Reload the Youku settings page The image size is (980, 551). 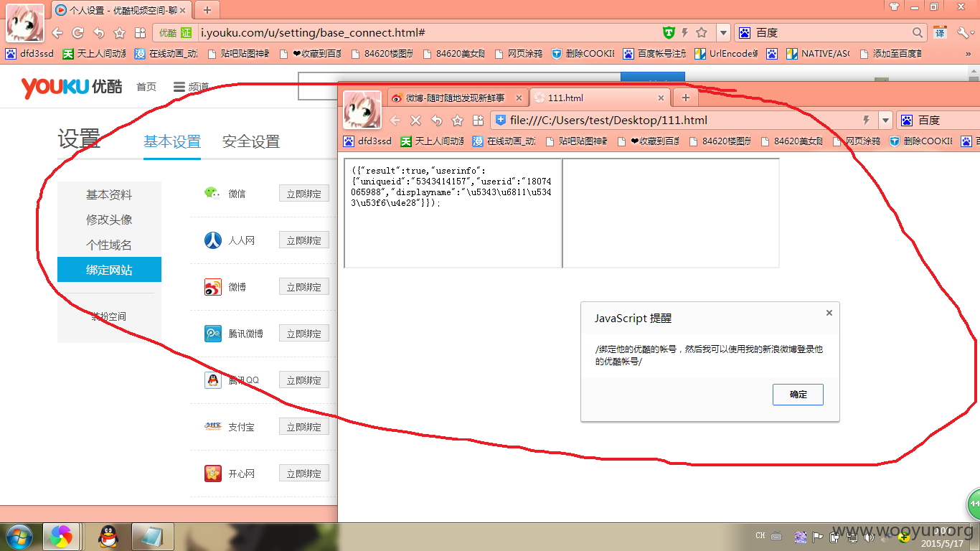78,33
